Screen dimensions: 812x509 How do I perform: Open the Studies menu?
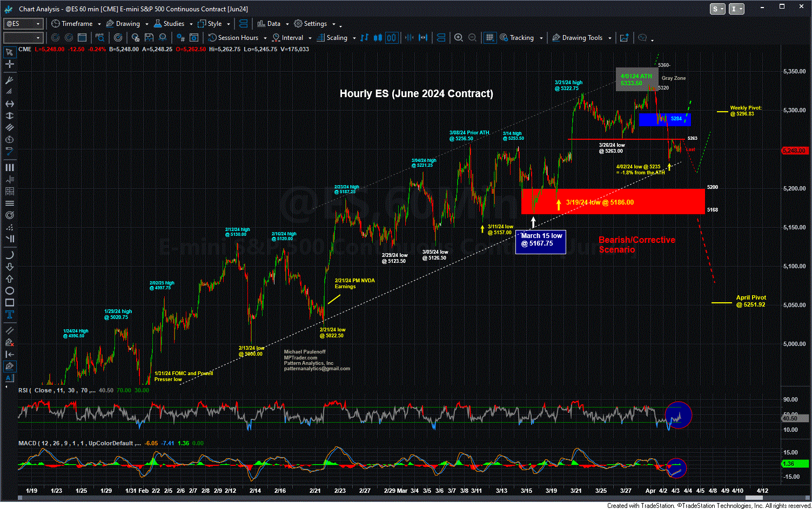[169, 24]
